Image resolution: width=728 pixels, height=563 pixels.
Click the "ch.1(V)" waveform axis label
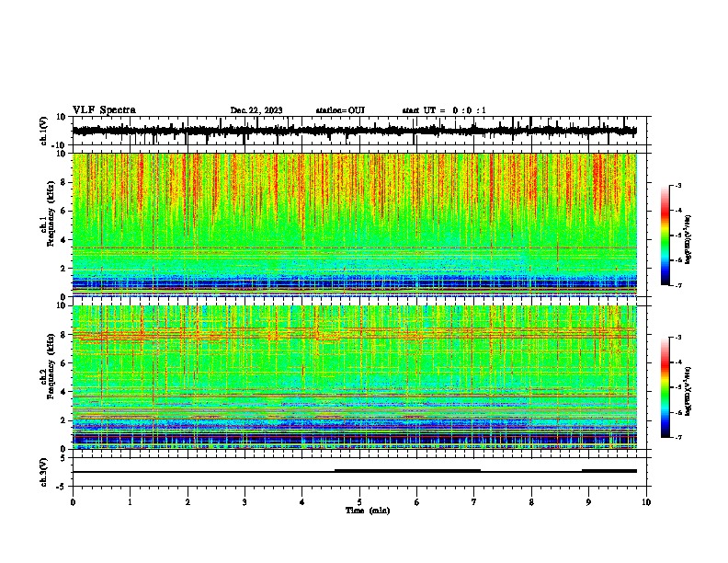click(x=44, y=131)
